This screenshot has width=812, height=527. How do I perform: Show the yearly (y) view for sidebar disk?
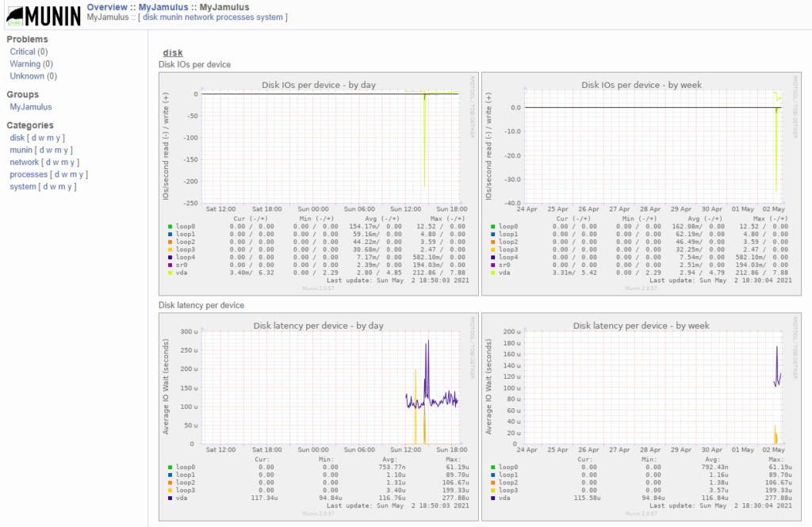58,138
